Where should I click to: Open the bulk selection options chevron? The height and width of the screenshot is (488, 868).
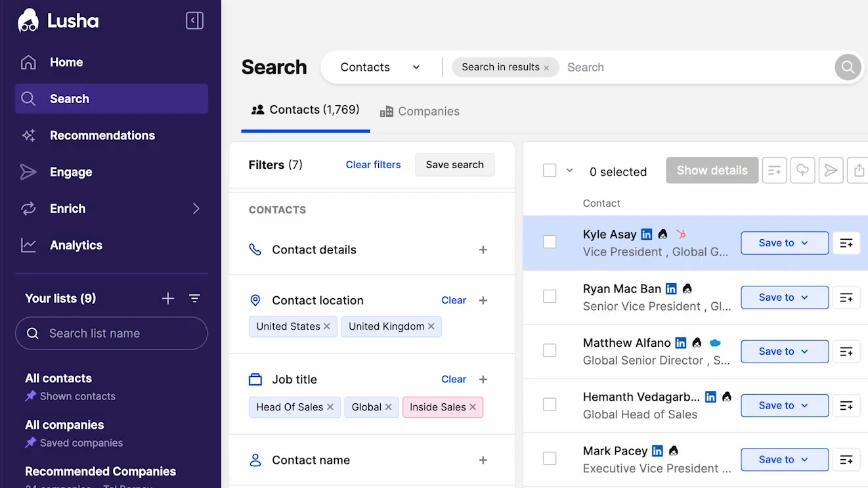click(x=570, y=171)
